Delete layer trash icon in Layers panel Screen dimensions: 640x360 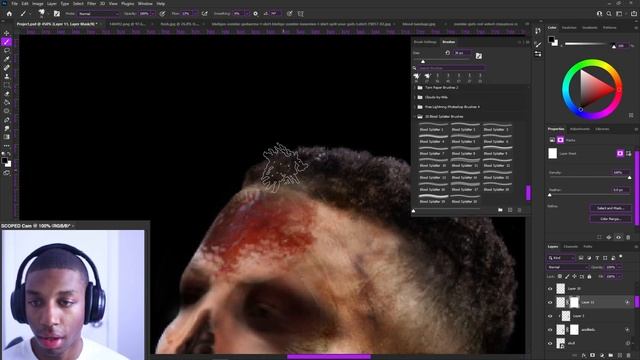(629, 356)
